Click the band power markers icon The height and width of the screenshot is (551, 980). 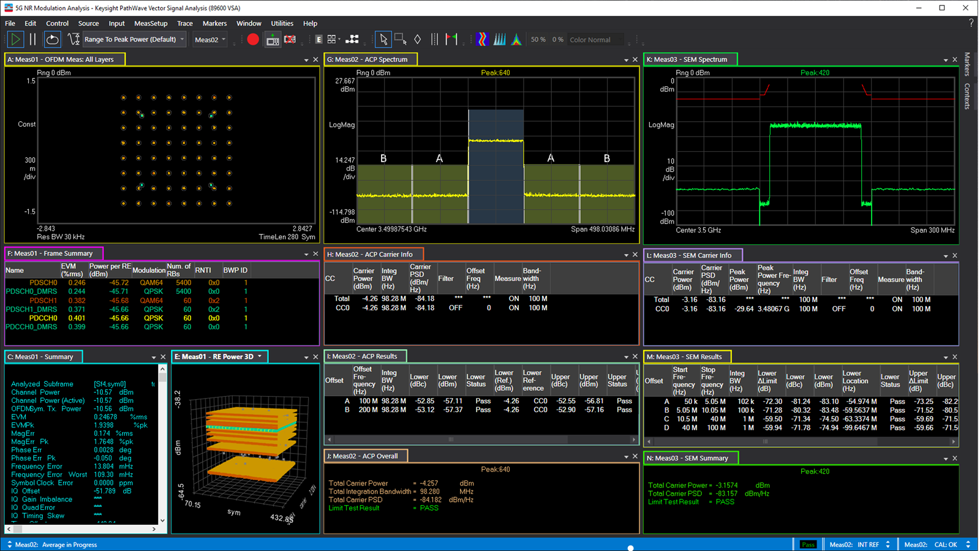[x=434, y=39]
